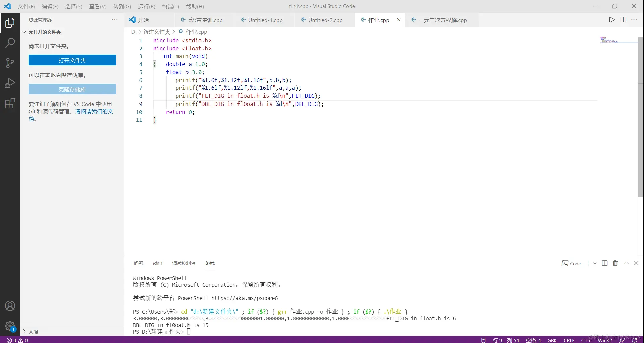
Task: Run the code with the play button
Action: [612, 20]
